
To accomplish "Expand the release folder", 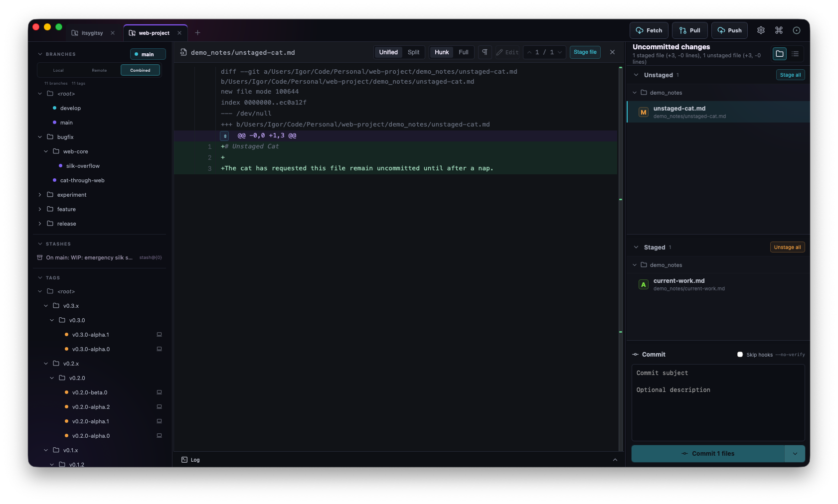I will [x=40, y=224].
